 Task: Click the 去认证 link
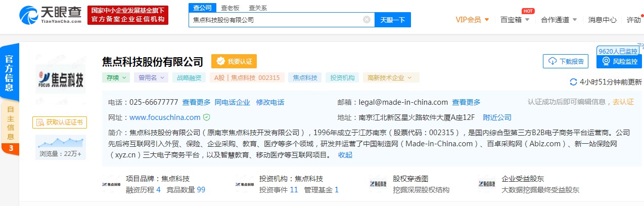(x=623, y=102)
